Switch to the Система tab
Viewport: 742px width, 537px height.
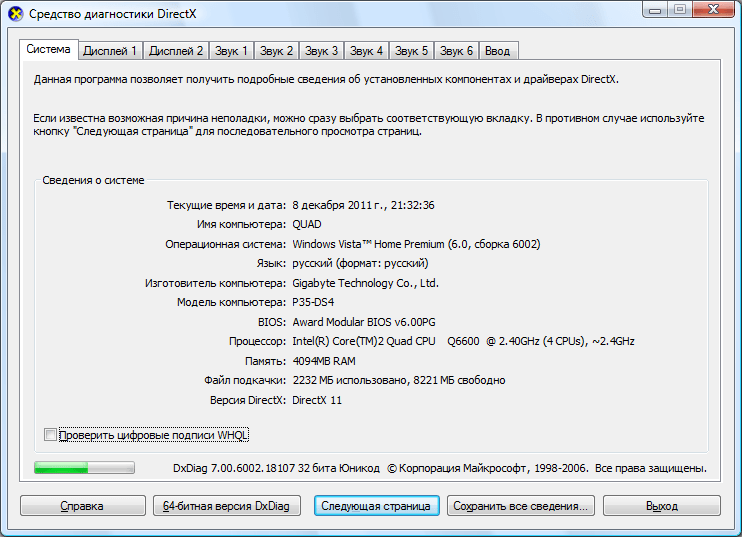tap(48, 49)
